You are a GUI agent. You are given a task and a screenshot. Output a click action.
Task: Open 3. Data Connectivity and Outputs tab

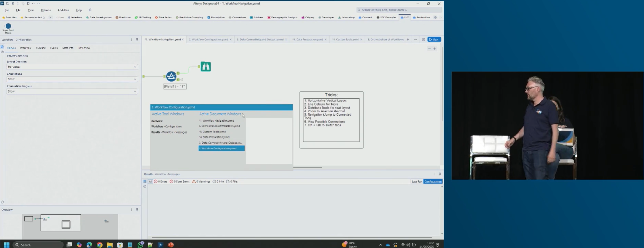coord(260,40)
